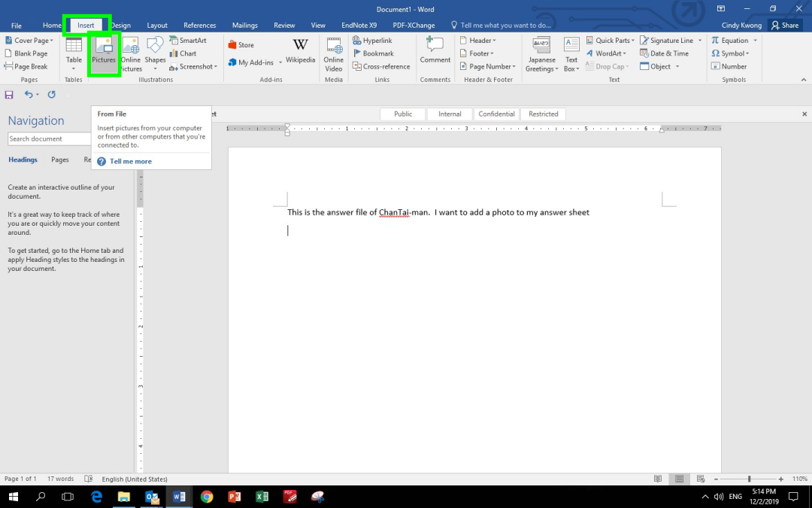
Task: Insert a Page Break
Action: pyautogui.click(x=26, y=66)
